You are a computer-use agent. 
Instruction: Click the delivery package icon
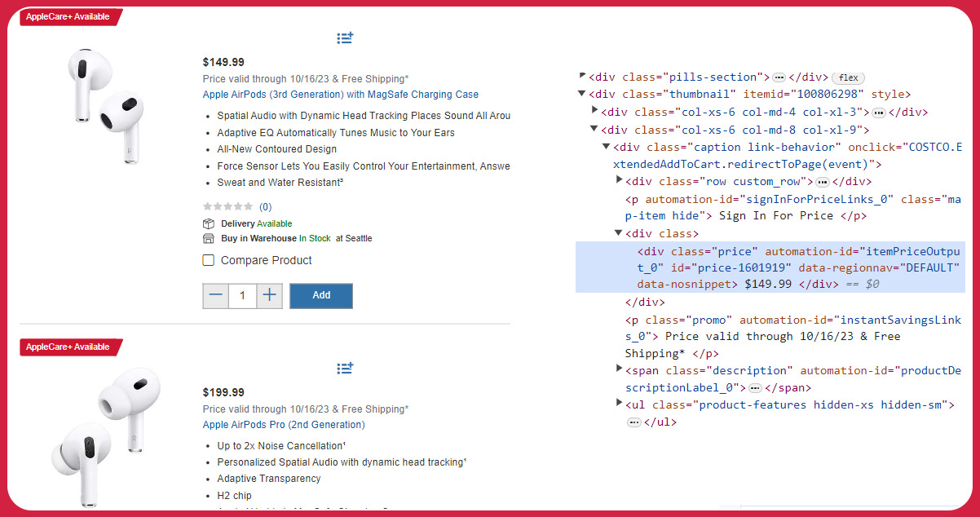pyautogui.click(x=208, y=223)
